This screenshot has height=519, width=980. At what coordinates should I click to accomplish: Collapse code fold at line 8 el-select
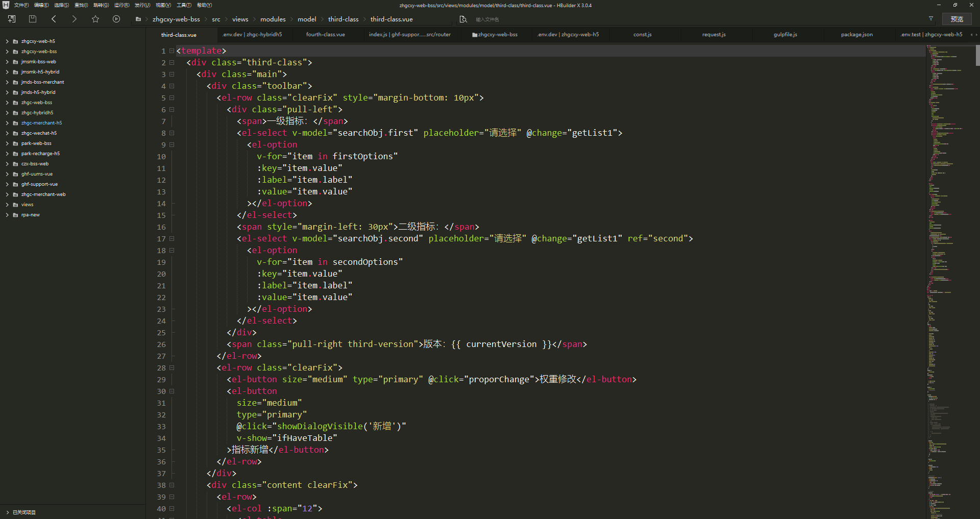(x=172, y=133)
